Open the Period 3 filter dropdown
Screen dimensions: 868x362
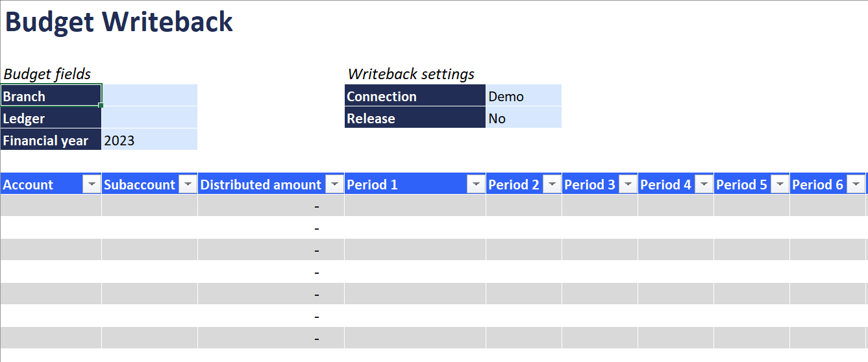[x=628, y=185]
